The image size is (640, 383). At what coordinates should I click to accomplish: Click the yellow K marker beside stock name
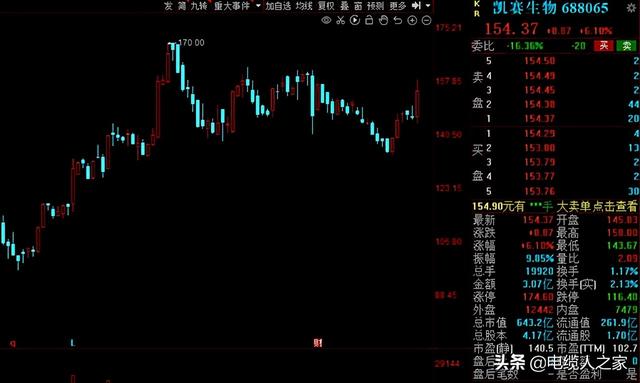477,4
